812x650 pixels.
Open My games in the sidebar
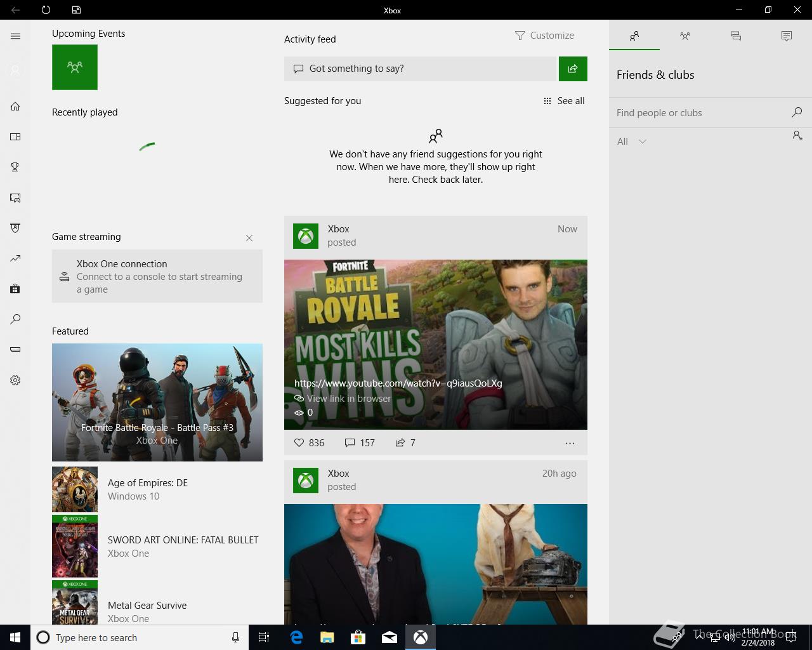click(15, 136)
